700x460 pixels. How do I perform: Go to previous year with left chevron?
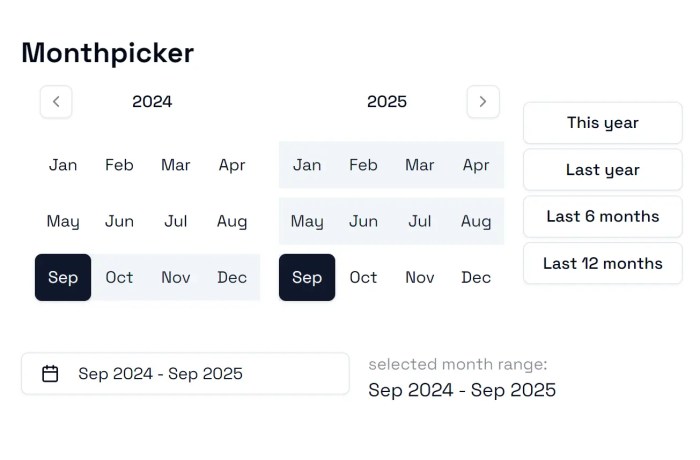[56, 102]
